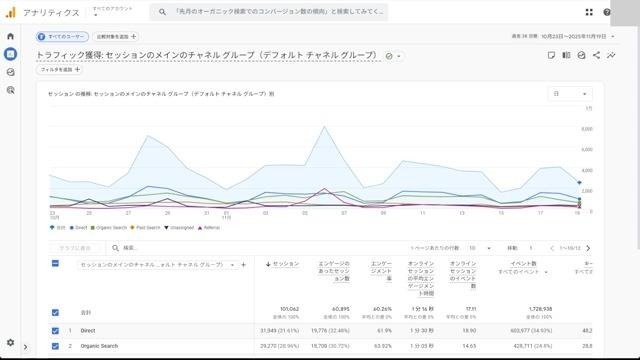Open Google apps grid

[x=589, y=12]
